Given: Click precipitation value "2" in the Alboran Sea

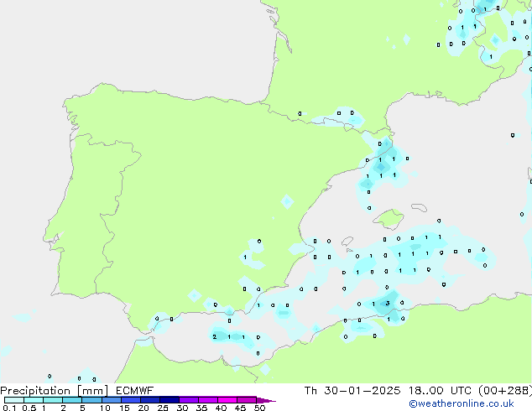Looking at the screenshot, I should pyautogui.click(x=215, y=336).
